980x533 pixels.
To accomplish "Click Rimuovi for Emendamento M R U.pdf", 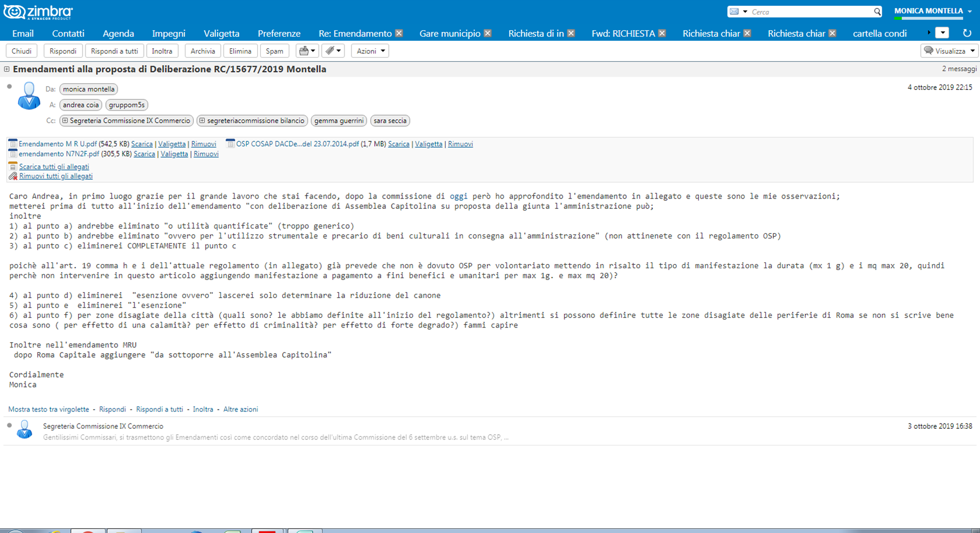I will pos(204,144).
